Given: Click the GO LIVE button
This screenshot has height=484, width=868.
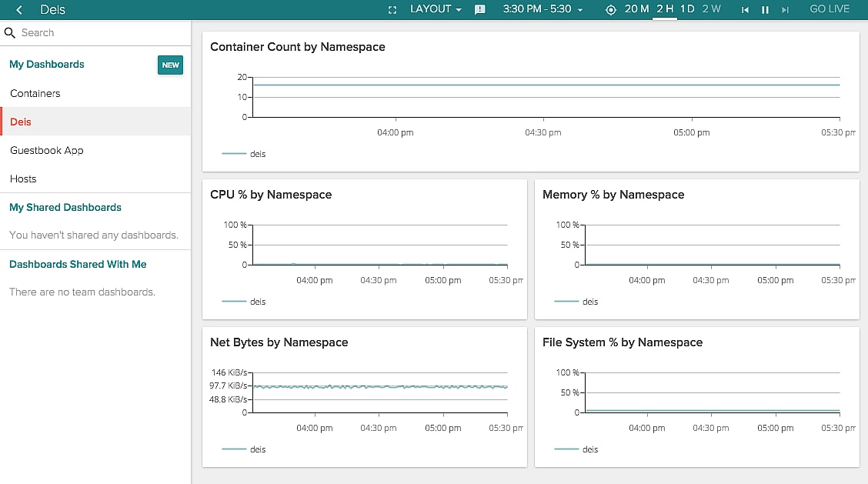Looking at the screenshot, I should 830,9.
